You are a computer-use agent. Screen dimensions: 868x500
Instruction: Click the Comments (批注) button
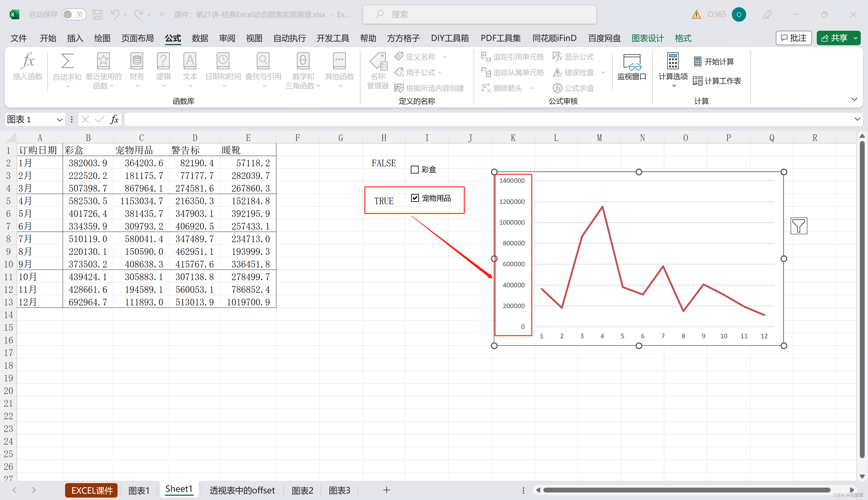click(x=794, y=38)
